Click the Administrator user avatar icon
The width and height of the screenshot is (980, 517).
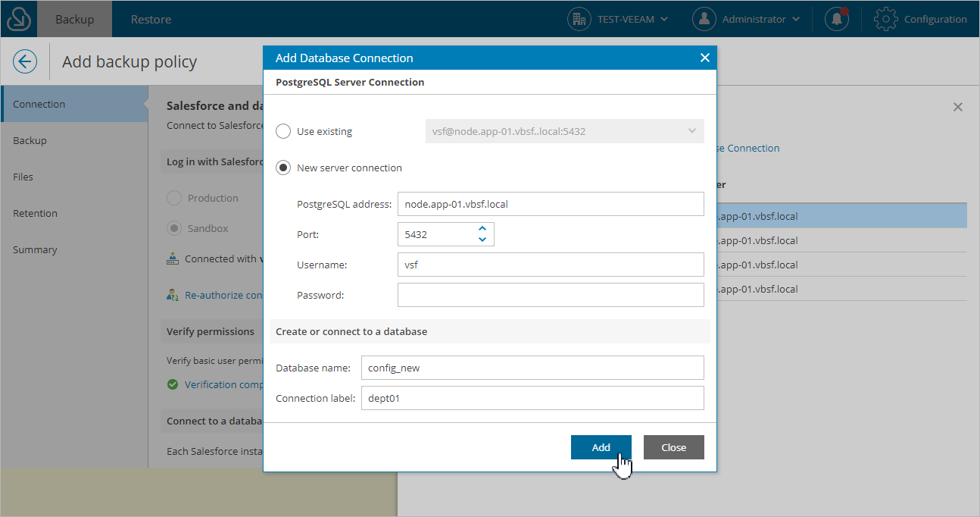click(704, 19)
